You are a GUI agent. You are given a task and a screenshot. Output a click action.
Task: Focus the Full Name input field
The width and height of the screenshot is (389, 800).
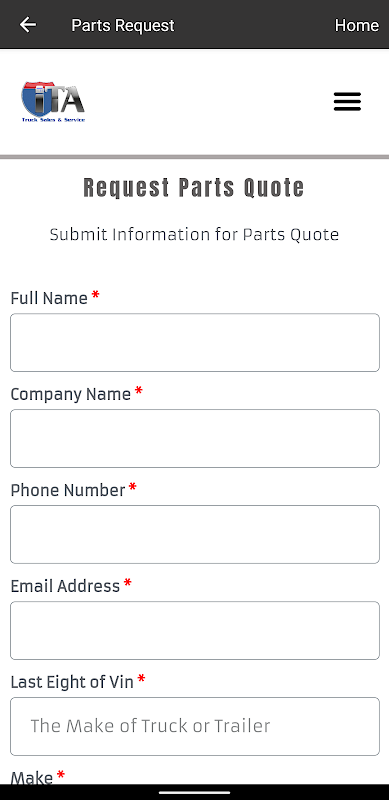pos(194,342)
